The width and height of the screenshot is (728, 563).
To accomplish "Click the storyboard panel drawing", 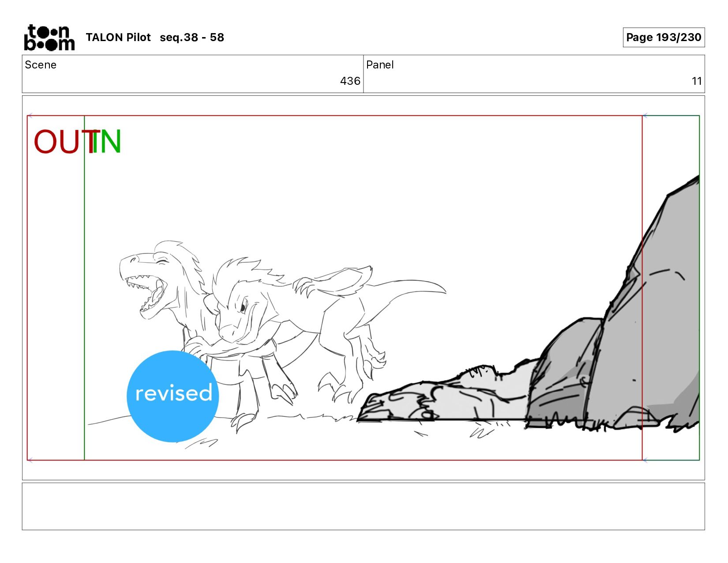I will tap(363, 288).
